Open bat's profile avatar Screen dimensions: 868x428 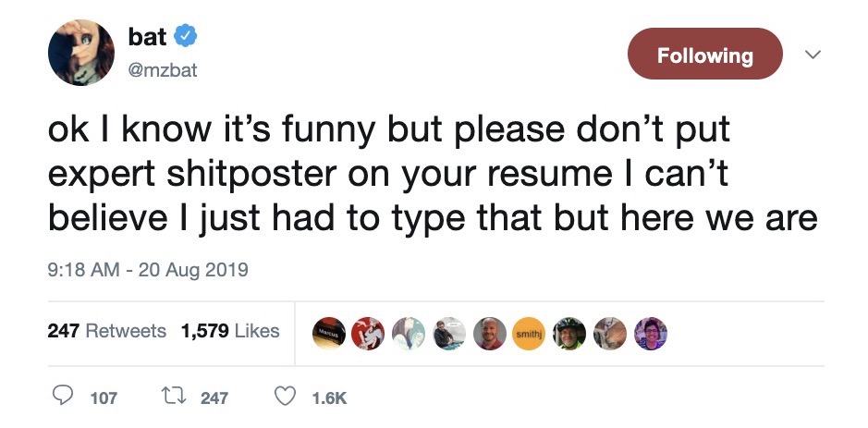click(81, 53)
